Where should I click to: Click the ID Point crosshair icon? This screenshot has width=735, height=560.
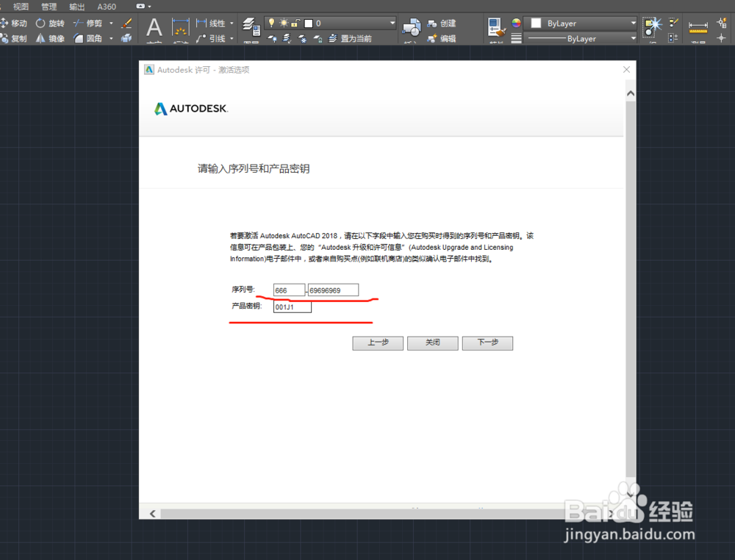coord(722,38)
